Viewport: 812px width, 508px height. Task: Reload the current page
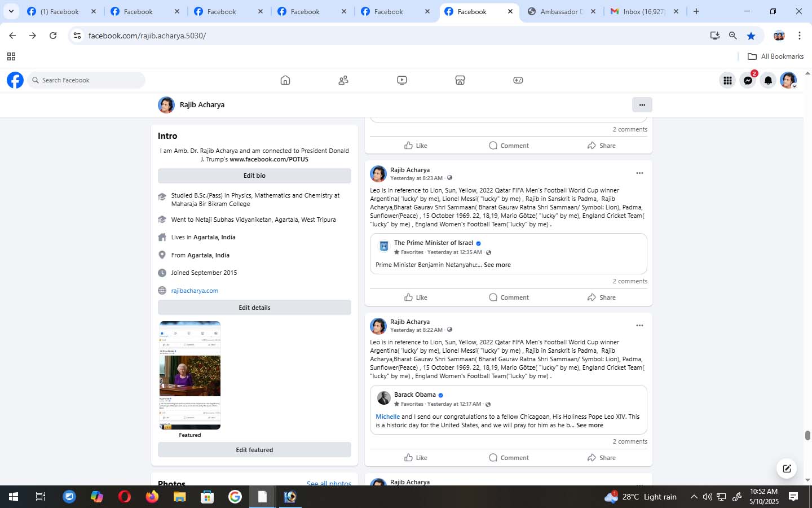pyautogui.click(x=53, y=36)
